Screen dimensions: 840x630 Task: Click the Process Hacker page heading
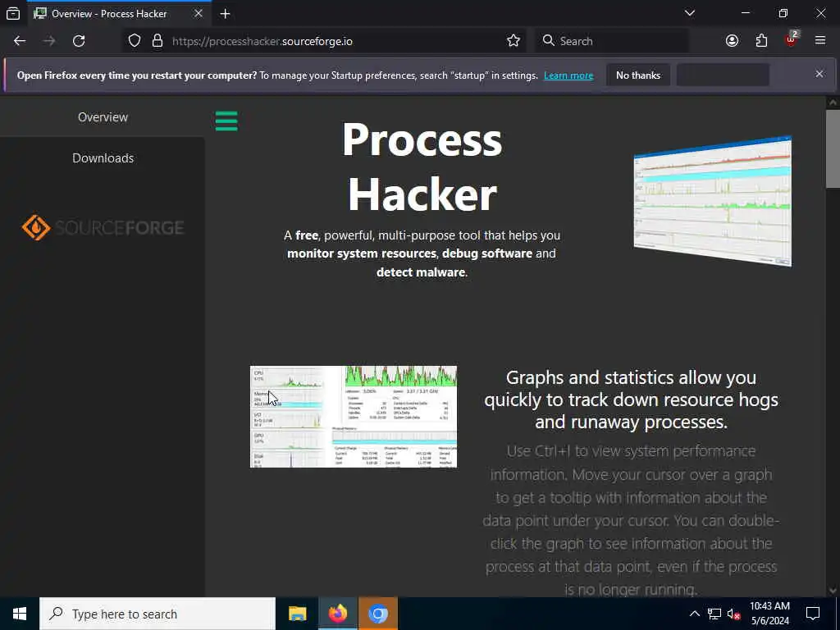(422, 167)
